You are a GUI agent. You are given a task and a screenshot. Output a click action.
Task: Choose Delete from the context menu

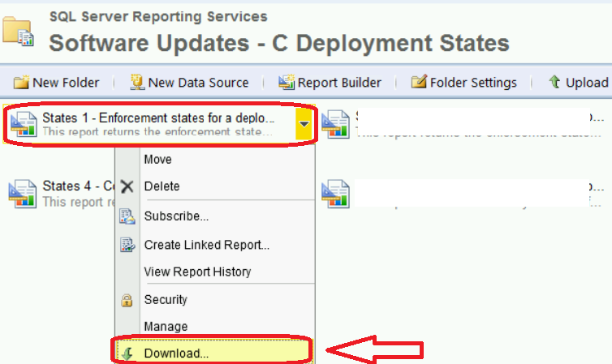coord(162,186)
